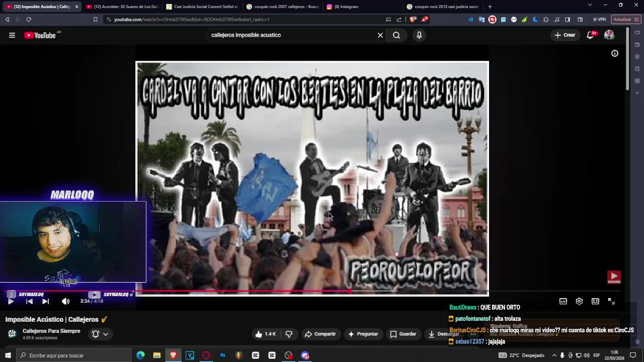This screenshot has height=362, width=644.
Task: Open player settings gear
Action: tap(579, 301)
